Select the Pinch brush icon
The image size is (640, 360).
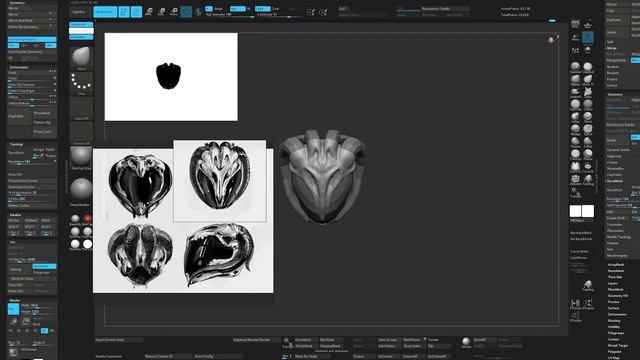pos(588,118)
